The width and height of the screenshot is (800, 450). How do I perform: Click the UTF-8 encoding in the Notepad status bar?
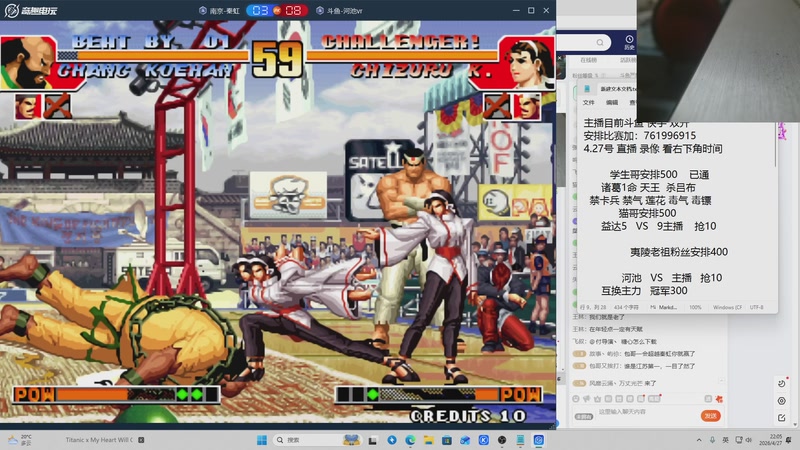[757, 307]
